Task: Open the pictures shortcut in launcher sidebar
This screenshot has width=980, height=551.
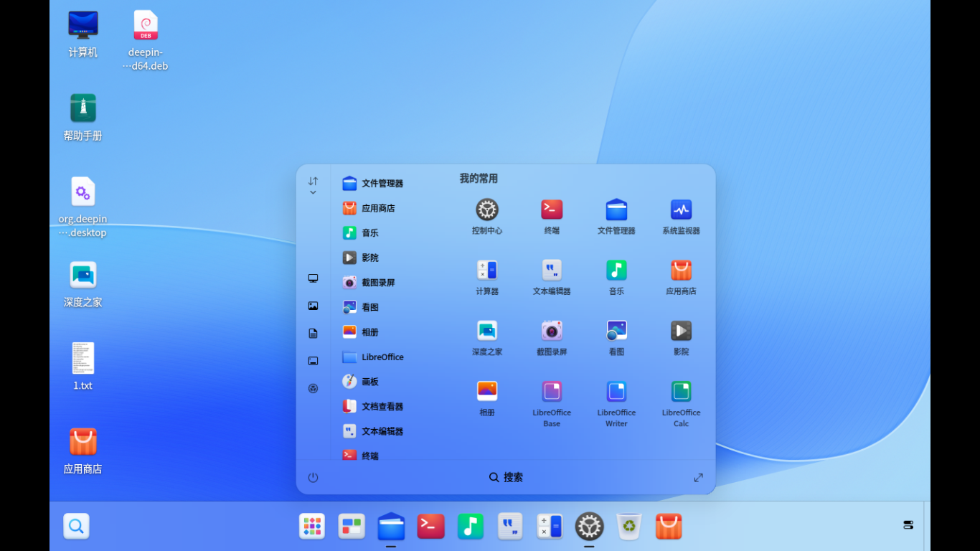Action: click(x=313, y=306)
